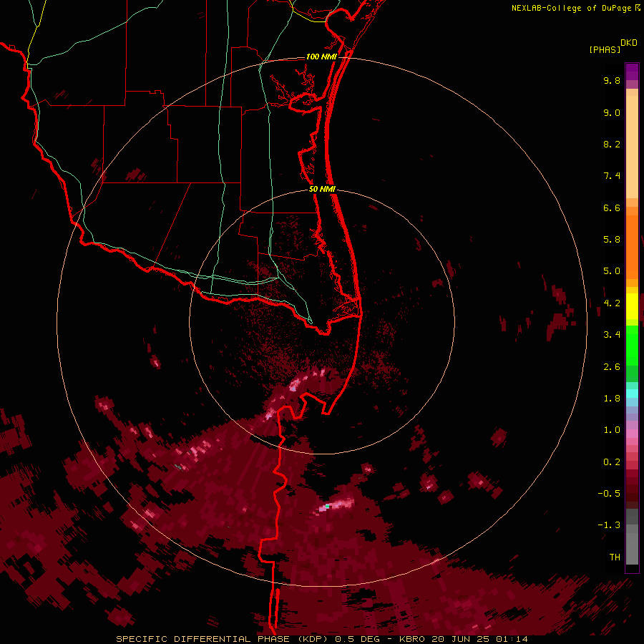Click the TH label on color scale

(x=615, y=557)
